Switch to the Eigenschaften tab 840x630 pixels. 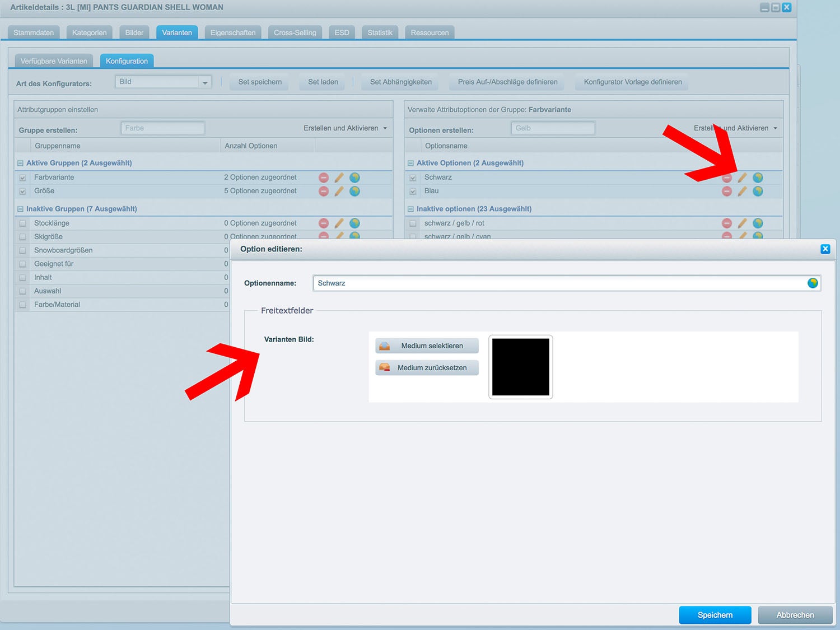(x=233, y=32)
